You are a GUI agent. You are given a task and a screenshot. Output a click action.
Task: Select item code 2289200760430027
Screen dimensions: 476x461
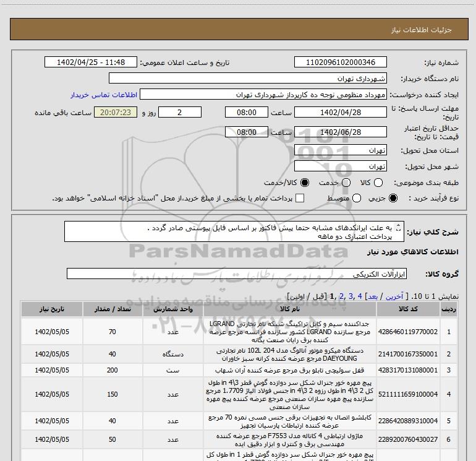click(408, 439)
